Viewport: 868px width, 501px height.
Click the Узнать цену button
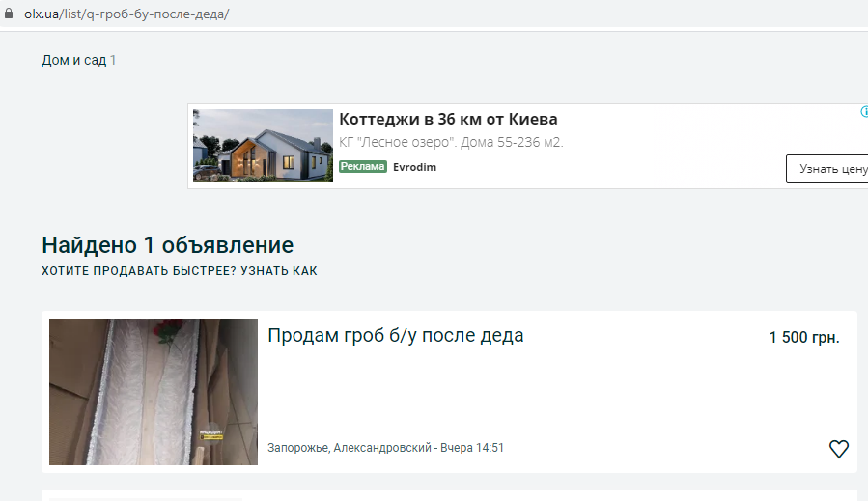[827, 169]
